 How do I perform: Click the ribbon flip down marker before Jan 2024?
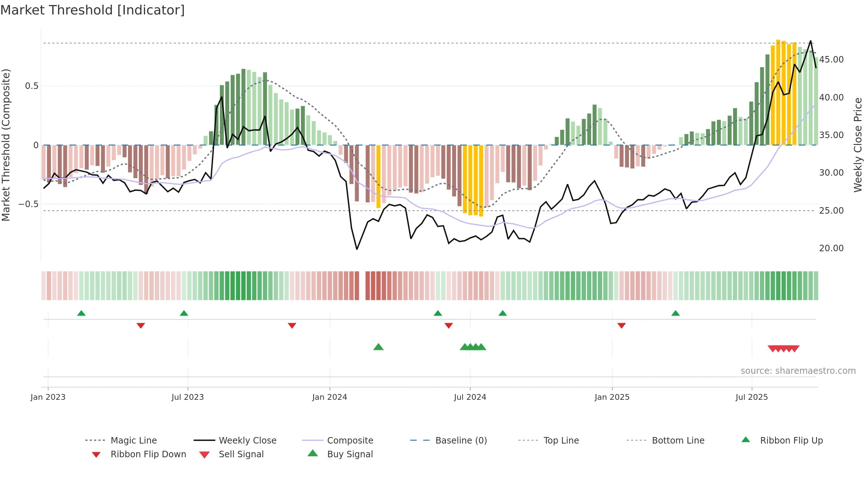(292, 326)
